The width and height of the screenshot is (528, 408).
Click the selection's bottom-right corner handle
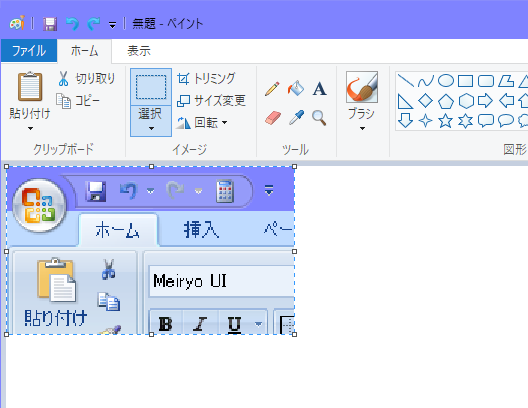pyautogui.click(x=295, y=334)
